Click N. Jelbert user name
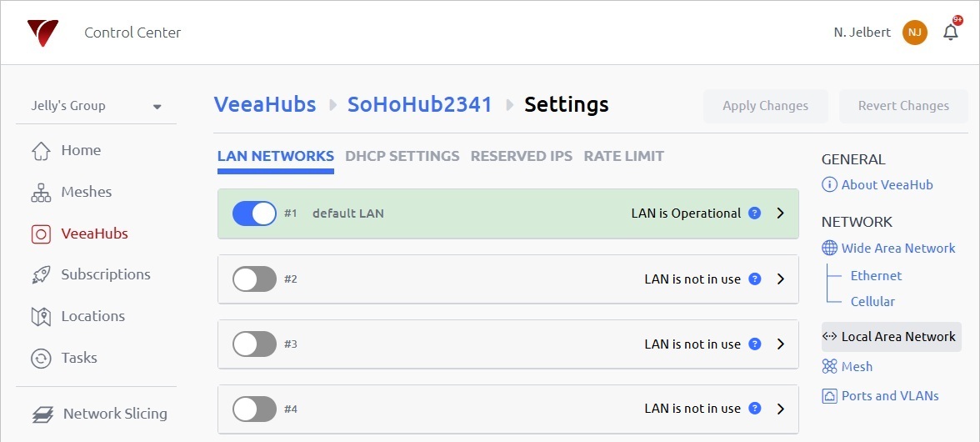 point(862,33)
